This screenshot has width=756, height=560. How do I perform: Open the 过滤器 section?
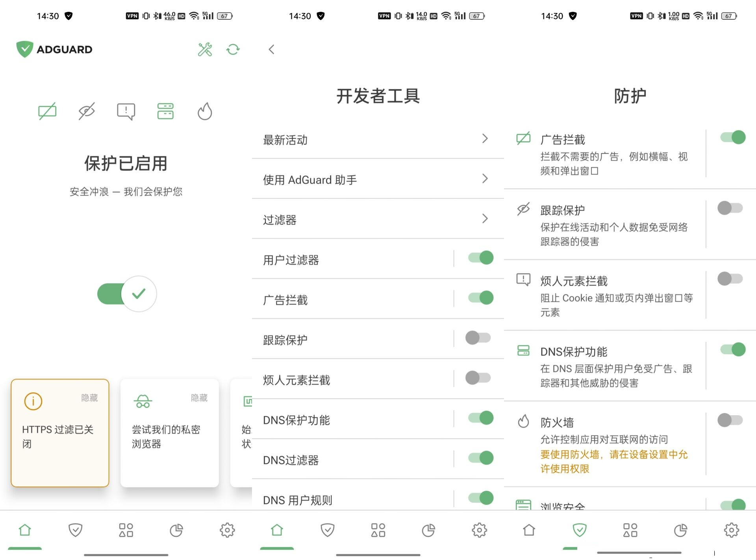pos(485,219)
